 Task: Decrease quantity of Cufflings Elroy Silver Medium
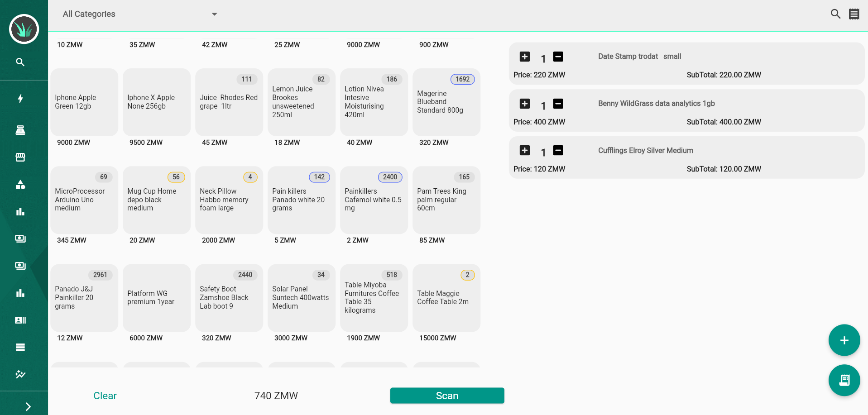558,151
